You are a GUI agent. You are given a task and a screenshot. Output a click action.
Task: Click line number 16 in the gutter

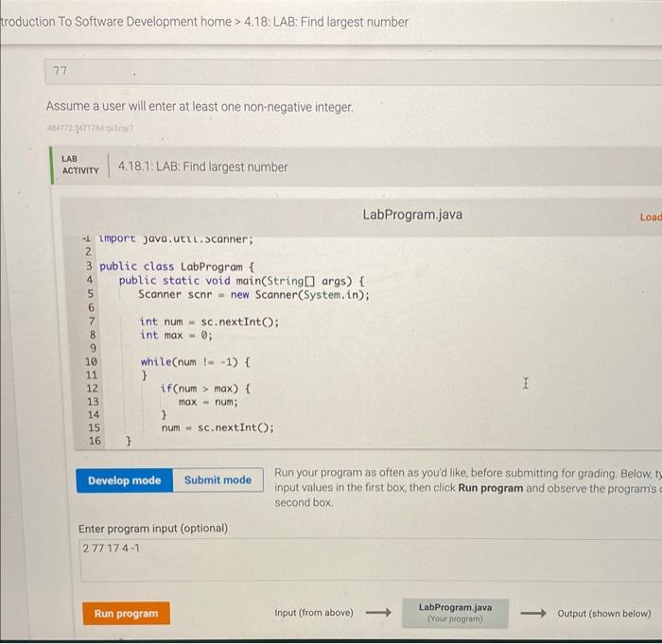[95, 441]
